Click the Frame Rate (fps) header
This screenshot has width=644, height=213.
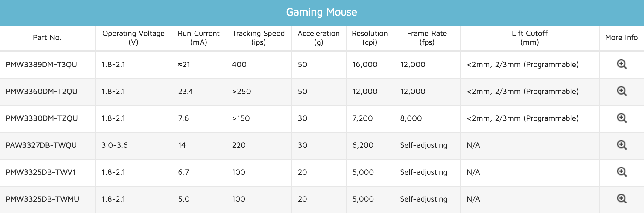427,38
